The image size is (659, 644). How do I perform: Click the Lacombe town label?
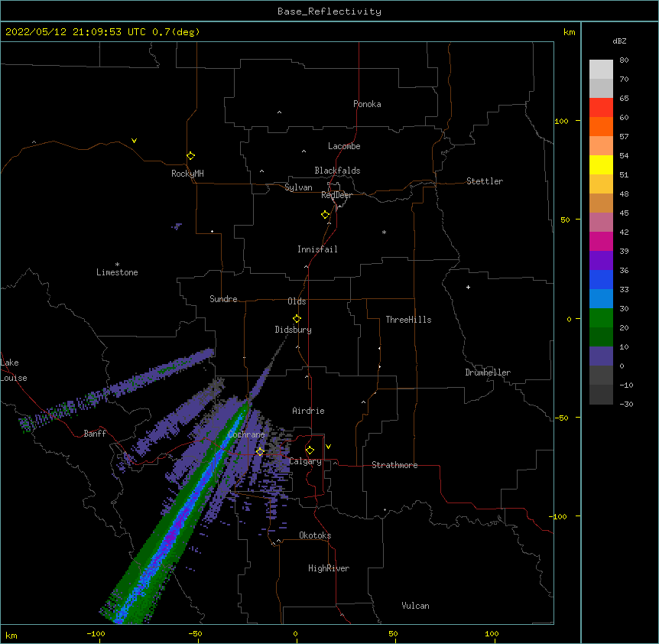coord(344,146)
